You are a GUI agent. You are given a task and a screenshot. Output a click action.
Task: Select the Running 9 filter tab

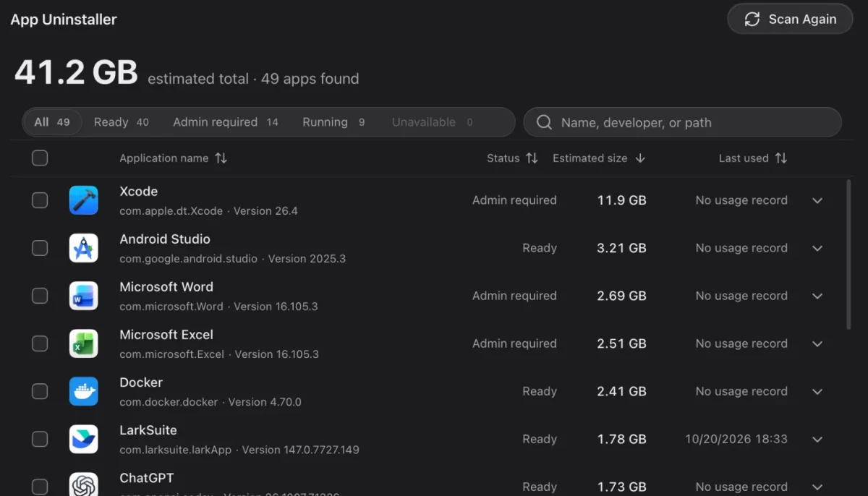pyautogui.click(x=333, y=122)
